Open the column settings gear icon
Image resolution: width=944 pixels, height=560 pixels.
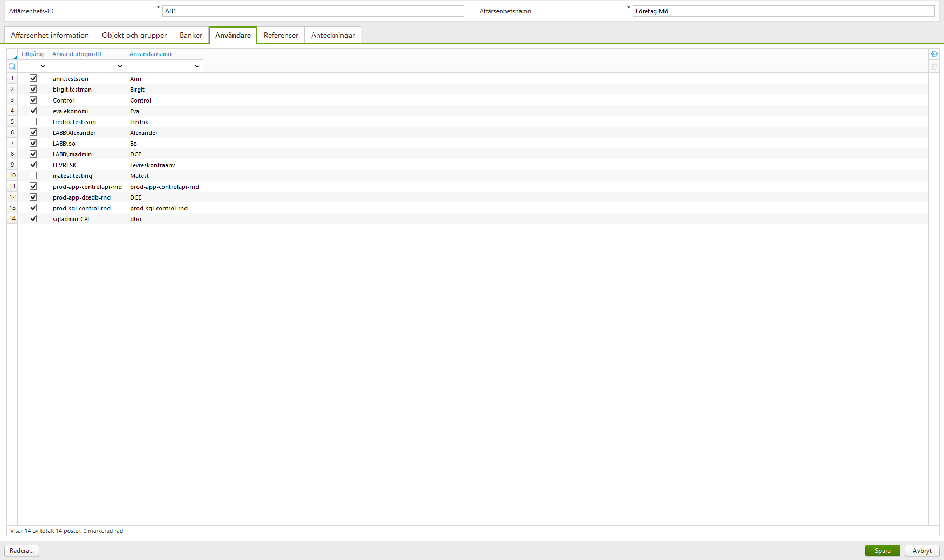tap(934, 54)
